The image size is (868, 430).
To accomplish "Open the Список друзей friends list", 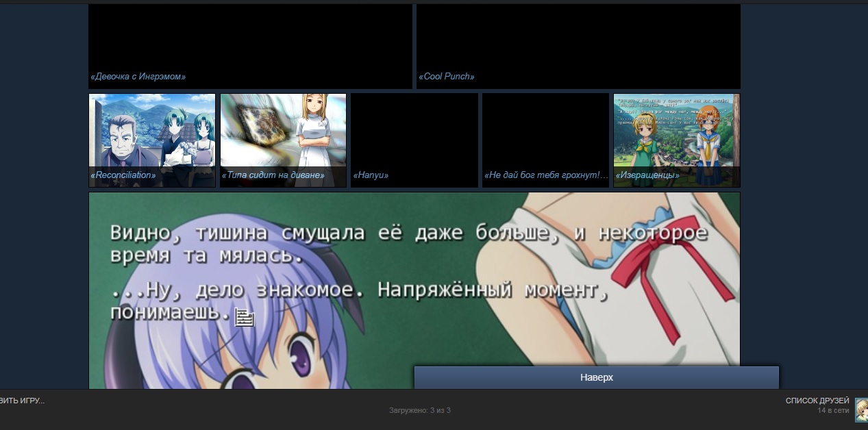I will pyautogui.click(x=817, y=401).
